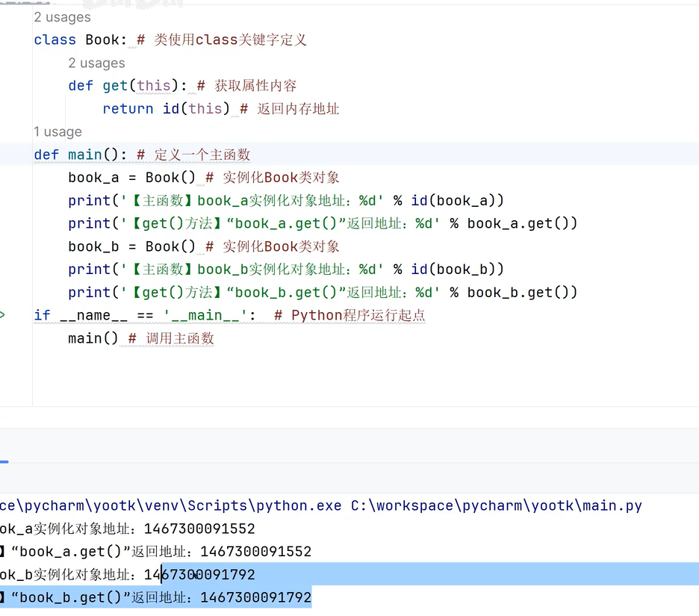
Task: Click the console output "1467300091552" on the book_a实例化 line
Action: (199, 529)
